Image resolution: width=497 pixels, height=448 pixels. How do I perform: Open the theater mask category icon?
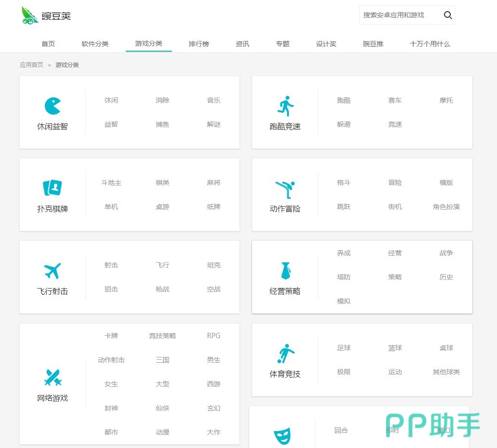pyautogui.click(x=282, y=436)
